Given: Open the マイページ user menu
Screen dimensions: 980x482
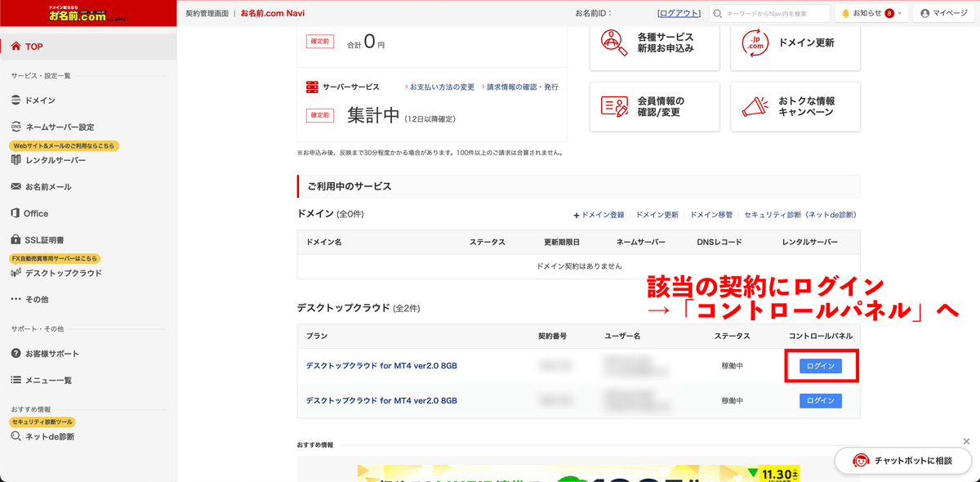Looking at the screenshot, I should (x=945, y=13).
